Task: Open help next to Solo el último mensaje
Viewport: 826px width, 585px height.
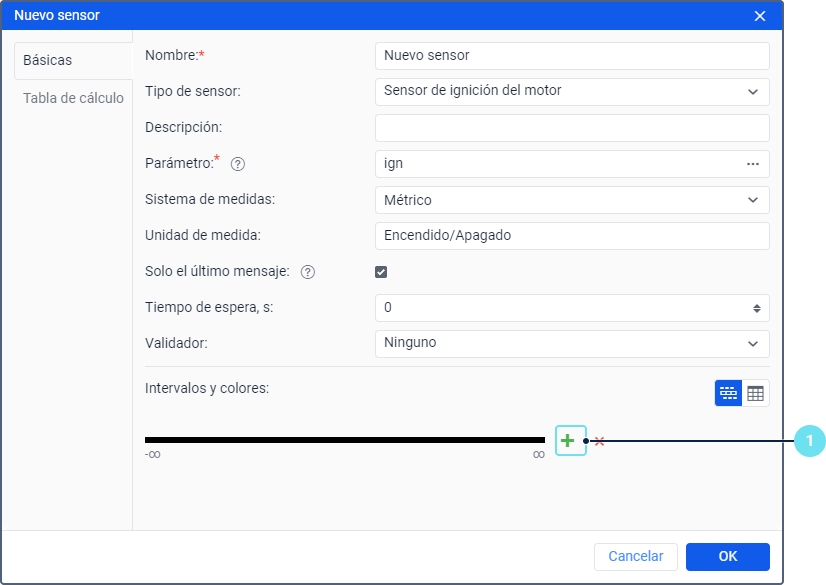Action: coord(308,272)
